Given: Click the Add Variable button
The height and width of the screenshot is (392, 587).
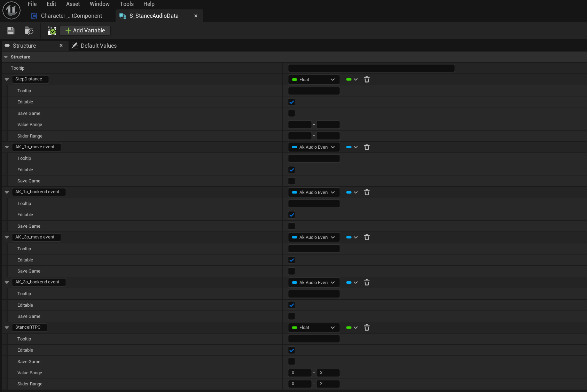Looking at the screenshot, I should [85, 31].
